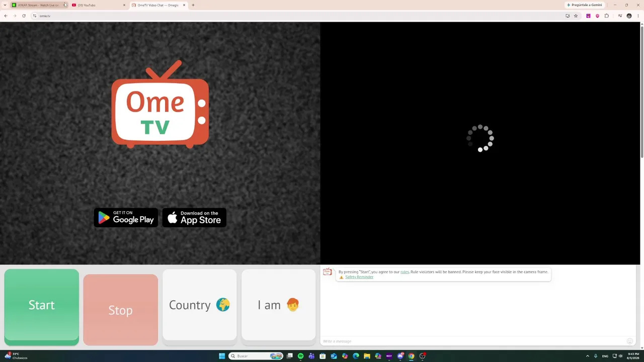Open Copilot from the taskbar

(x=345, y=356)
